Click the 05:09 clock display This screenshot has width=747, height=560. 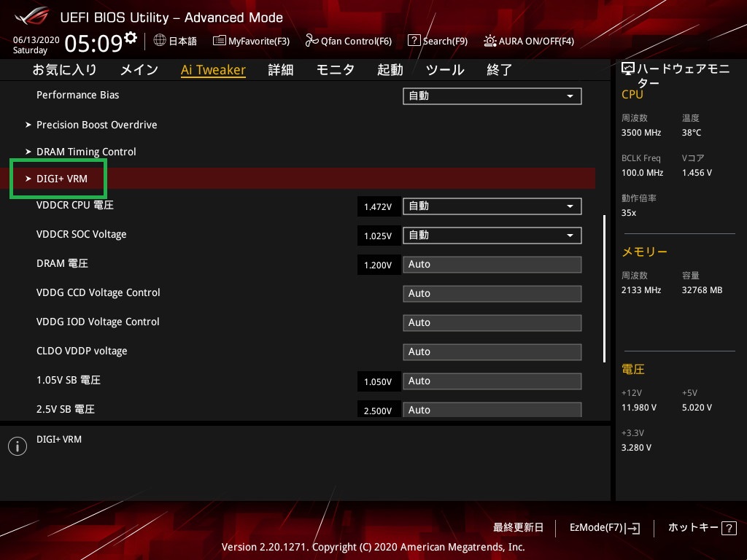pyautogui.click(x=94, y=43)
